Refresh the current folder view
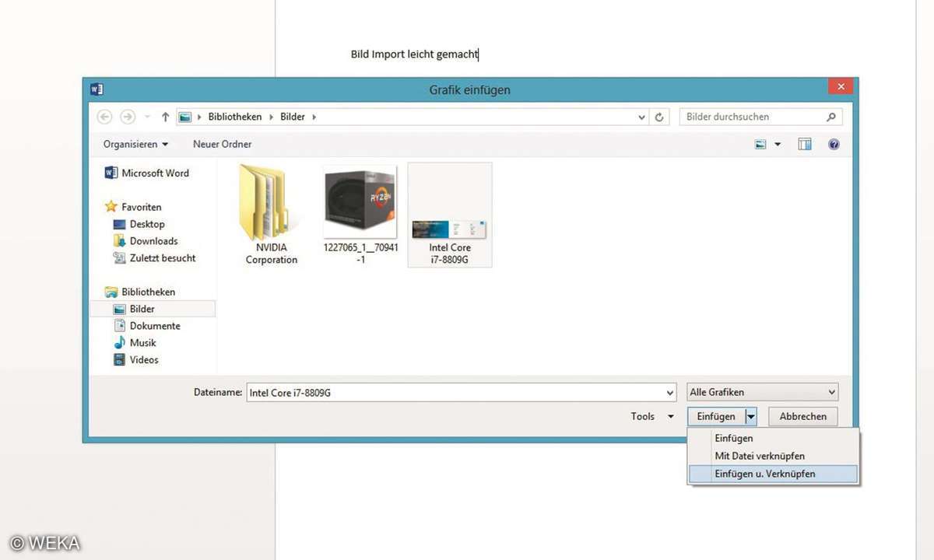The width and height of the screenshot is (934, 560). pos(659,117)
